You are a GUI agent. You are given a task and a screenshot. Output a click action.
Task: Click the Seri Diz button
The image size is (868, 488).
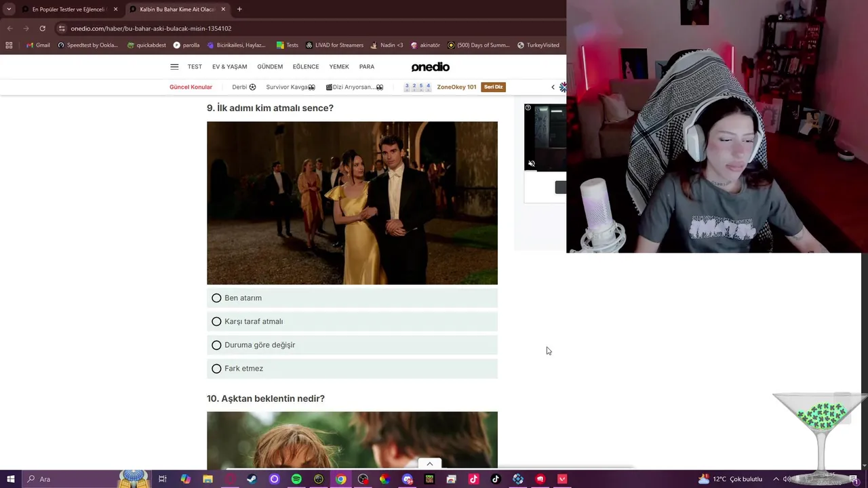[x=493, y=87]
